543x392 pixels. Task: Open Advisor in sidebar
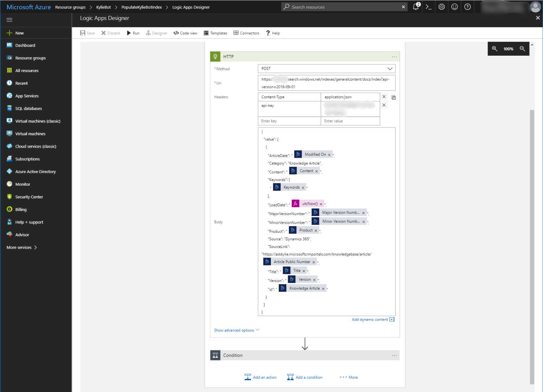click(x=22, y=235)
